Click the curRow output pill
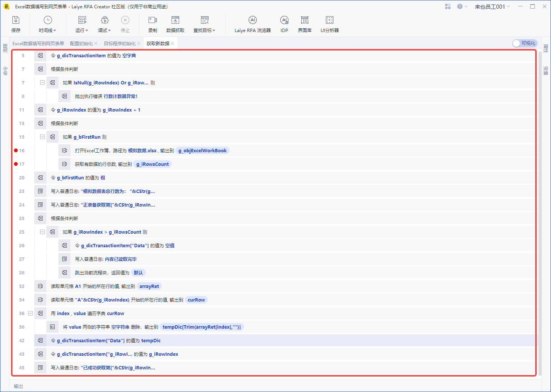 196,300
